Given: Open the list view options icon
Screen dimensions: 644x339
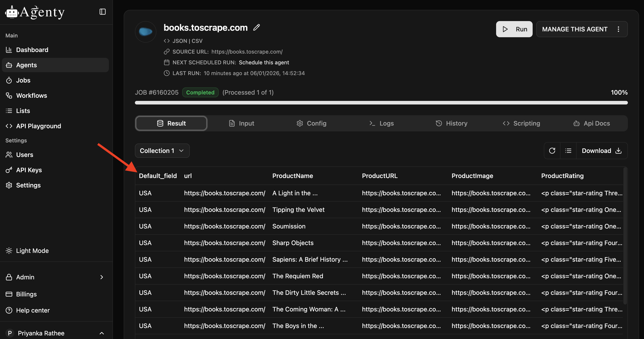Looking at the screenshot, I should [568, 151].
